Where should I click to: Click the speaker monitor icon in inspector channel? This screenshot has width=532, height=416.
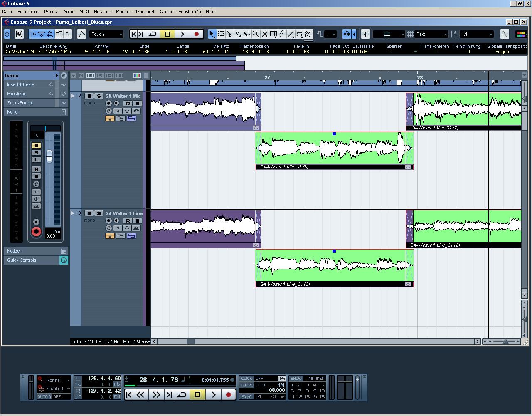tap(36, 222)
